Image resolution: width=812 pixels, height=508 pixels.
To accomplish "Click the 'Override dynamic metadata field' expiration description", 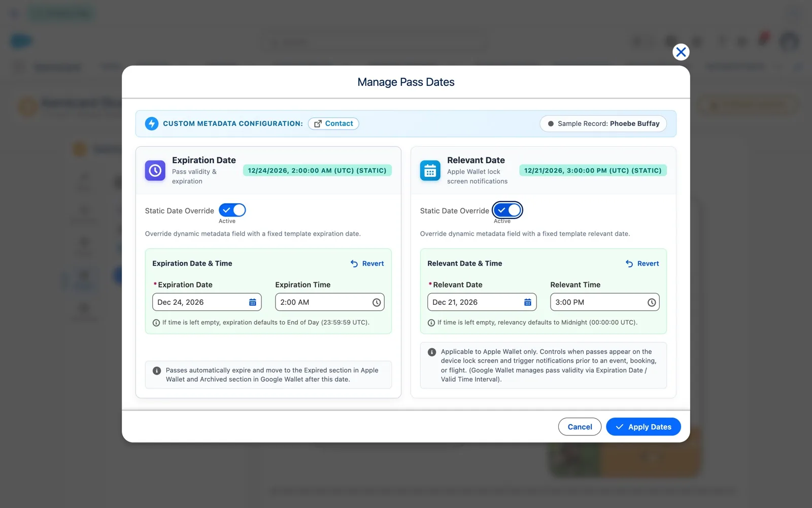I will (253, 234).
